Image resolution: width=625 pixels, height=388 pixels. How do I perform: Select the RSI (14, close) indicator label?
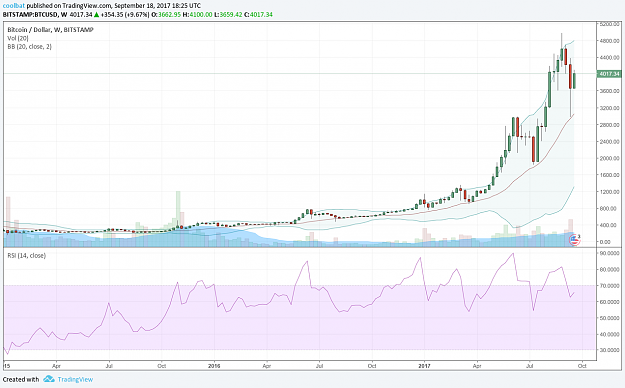(x=26, y=256)
